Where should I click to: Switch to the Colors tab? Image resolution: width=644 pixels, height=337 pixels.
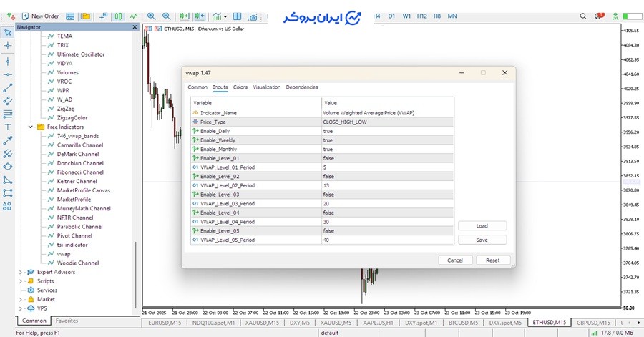[x=240, y=87]
